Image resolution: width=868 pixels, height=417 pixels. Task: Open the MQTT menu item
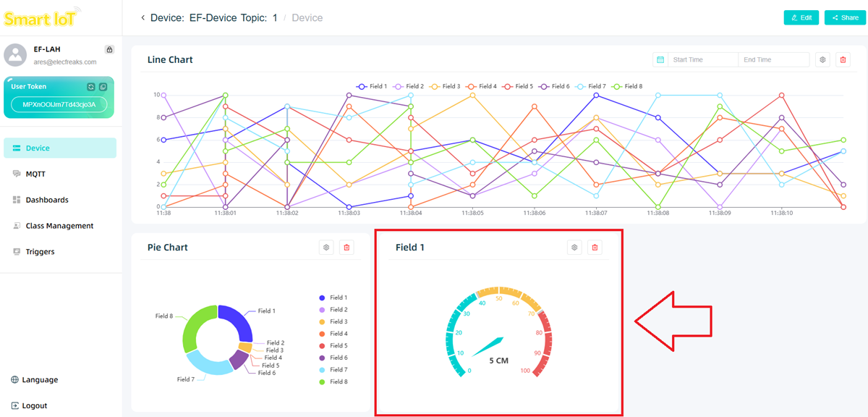35,174
